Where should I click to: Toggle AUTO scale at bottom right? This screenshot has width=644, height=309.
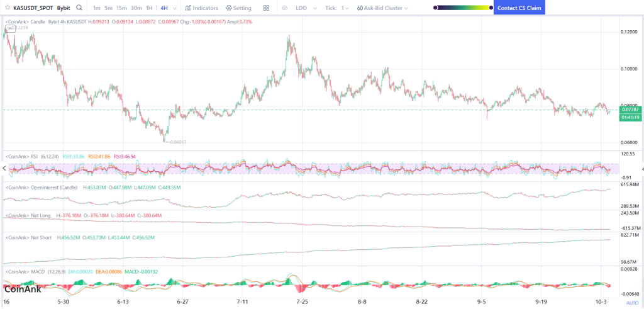(633, 303)
